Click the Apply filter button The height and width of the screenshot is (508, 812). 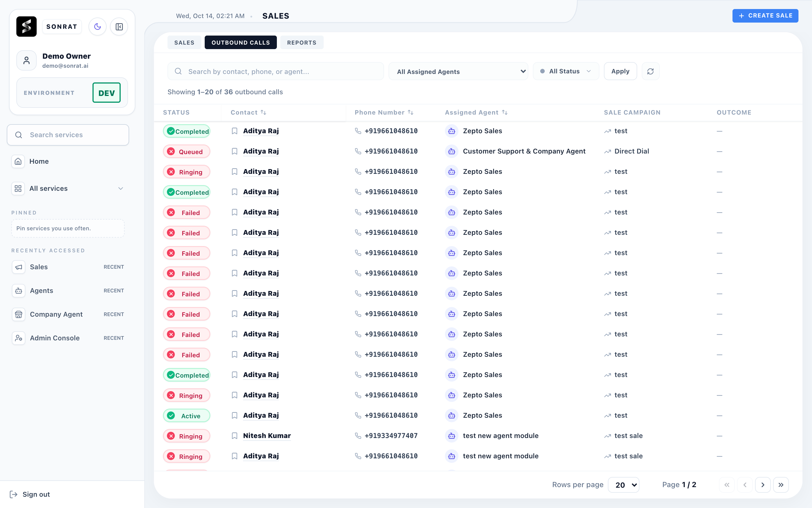click(x=620, y=71)
